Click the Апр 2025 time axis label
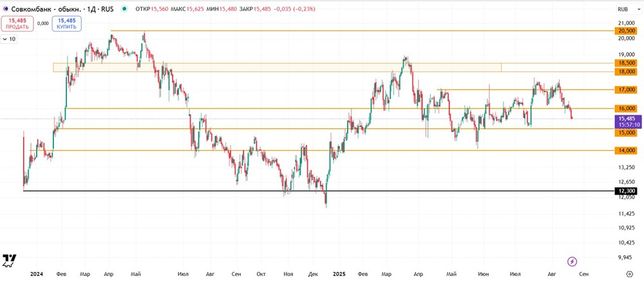Image resolution: width=644 pixels, height=281 pixels. 418,273
